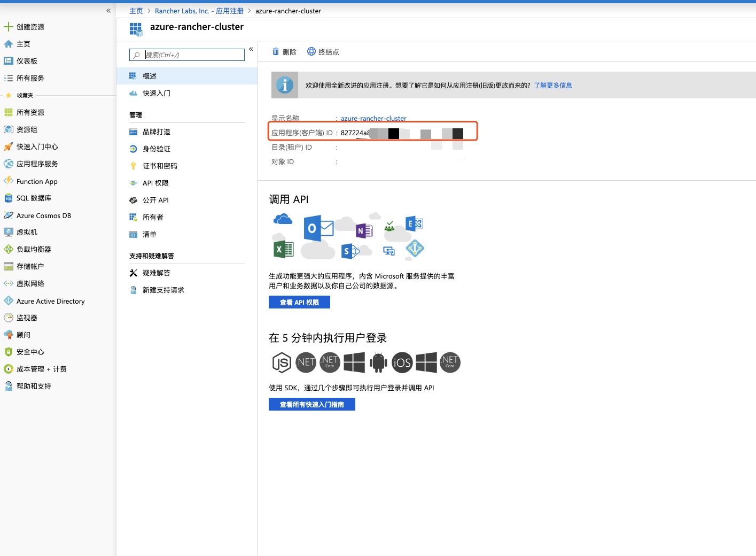The image size is (756, 556).
Task: Open 了解更多信息 link in banner
Action: [x=553, y=85]
